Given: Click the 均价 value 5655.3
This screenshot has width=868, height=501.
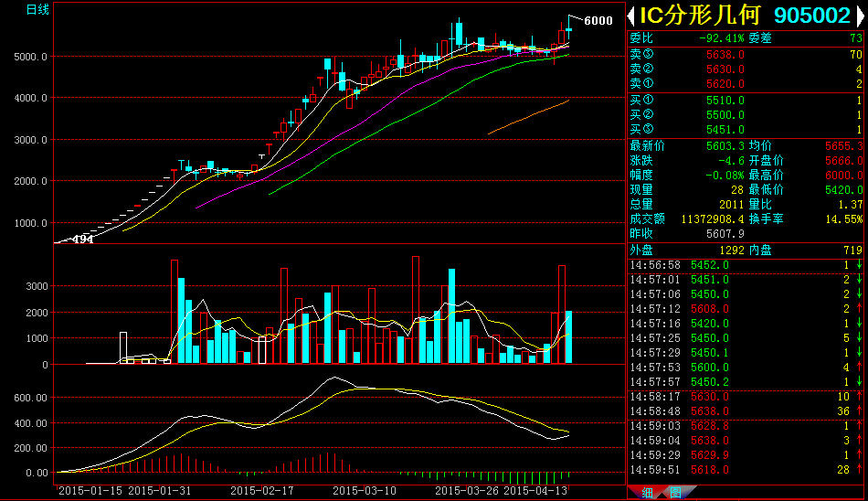Looking at the screenshot, I should pyautogui.click(x=843, y=145).
